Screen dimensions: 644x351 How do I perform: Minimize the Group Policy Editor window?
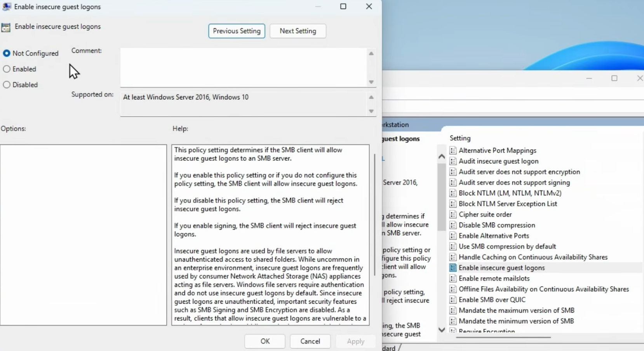point(589,78)
